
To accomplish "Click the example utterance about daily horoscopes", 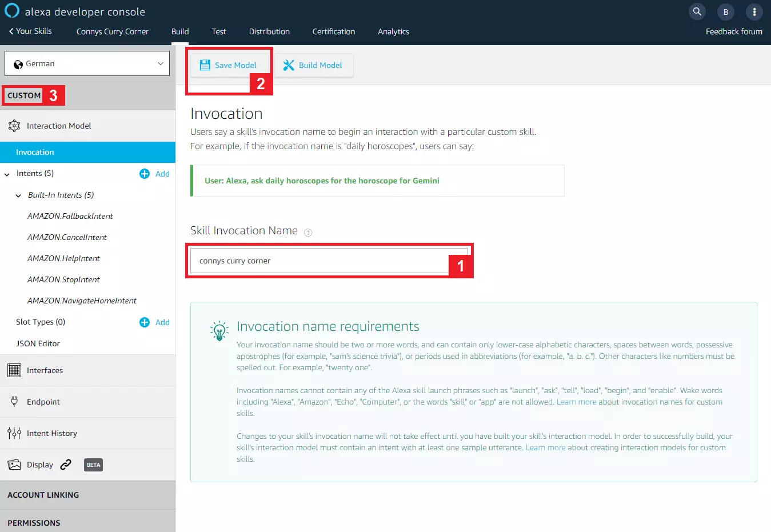I will 322,181.
